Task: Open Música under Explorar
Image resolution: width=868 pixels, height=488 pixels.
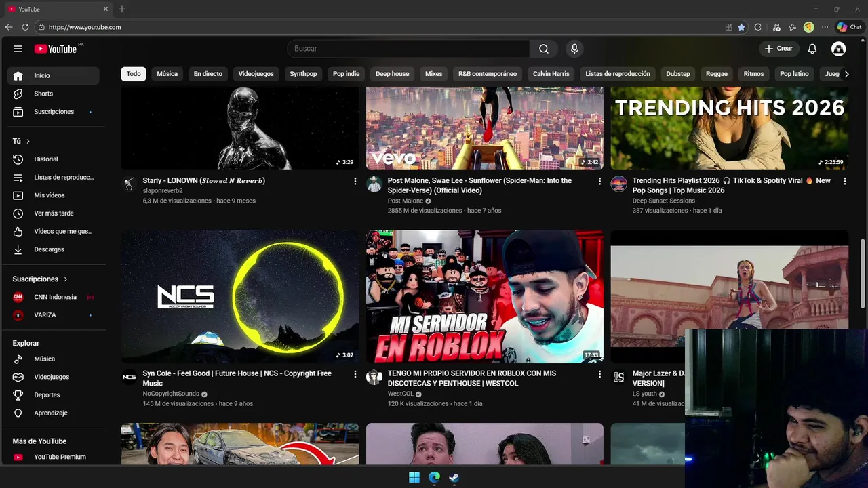Action: pyautogui.click(x=53, y=359)
